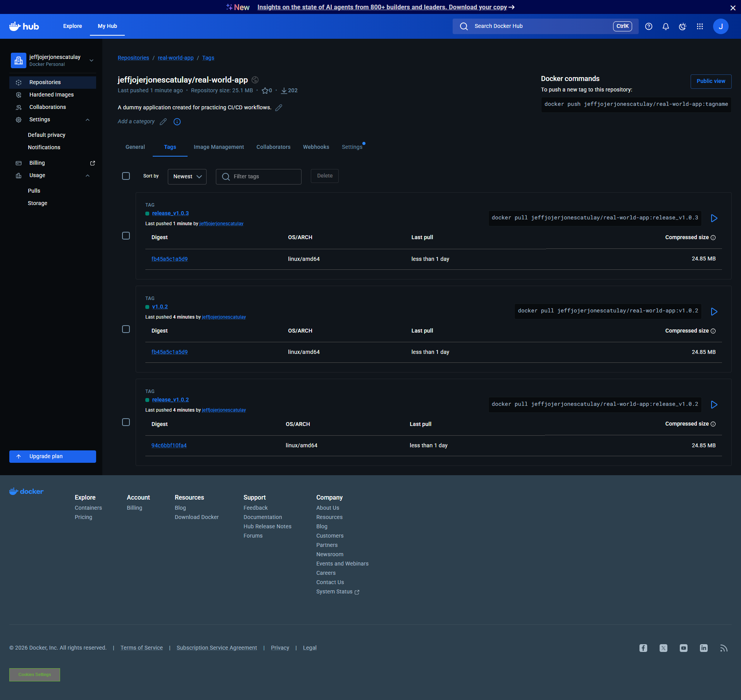Viewport: 741px width, 700px height.
Task: Open the LinkedIn footer icon
Action: (x=704, y=648)
